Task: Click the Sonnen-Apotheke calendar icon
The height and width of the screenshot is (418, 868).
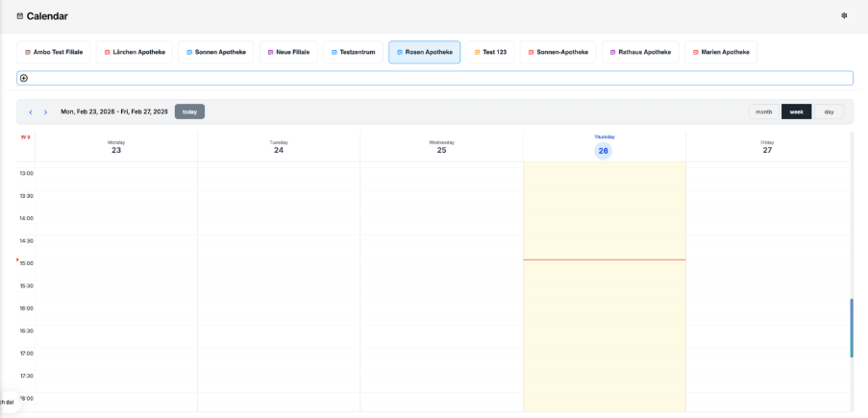Action: 531,52
